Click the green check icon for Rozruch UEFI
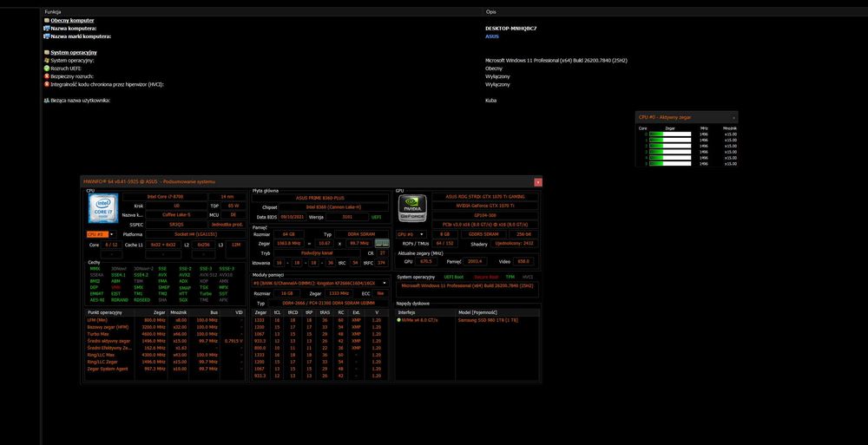 47,68
